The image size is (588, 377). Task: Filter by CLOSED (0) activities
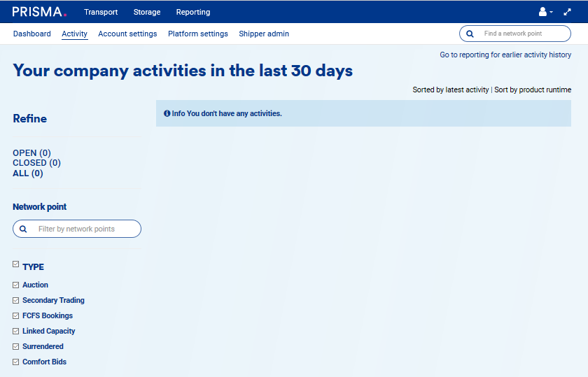(x=36, y=163)
